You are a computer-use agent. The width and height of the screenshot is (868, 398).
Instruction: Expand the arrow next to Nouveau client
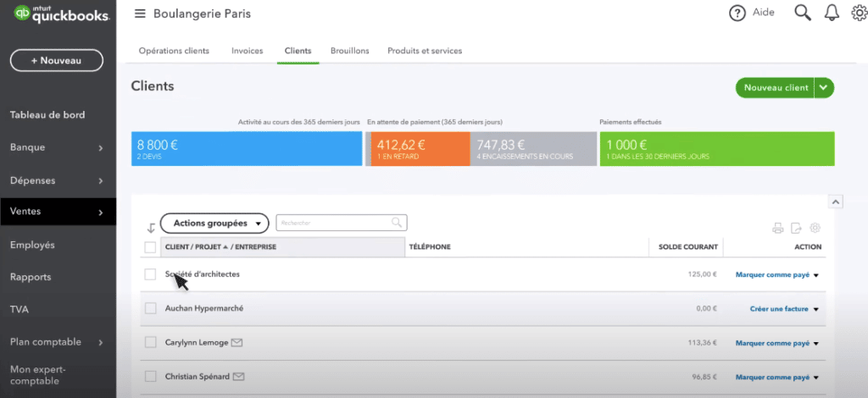824,88
